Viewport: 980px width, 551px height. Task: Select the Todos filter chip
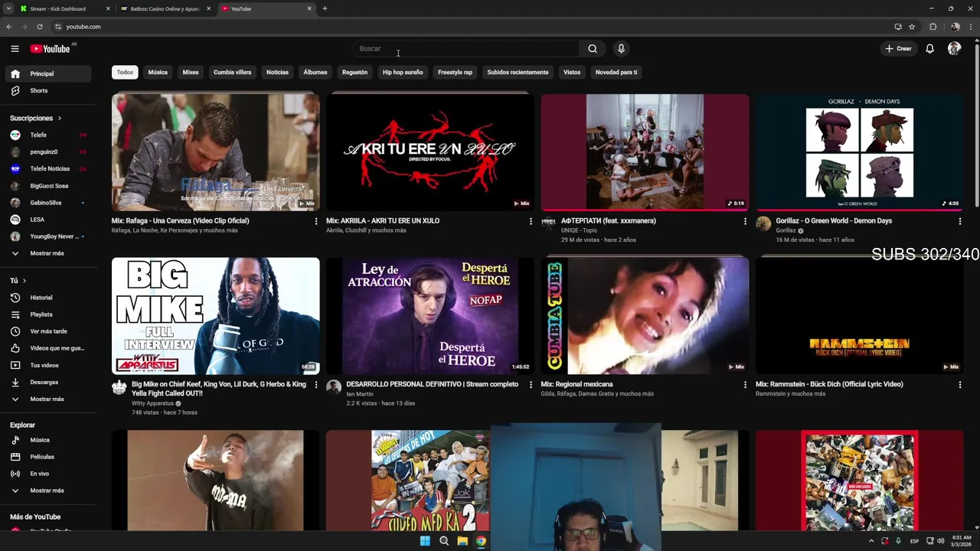click(x=125, y=72)
